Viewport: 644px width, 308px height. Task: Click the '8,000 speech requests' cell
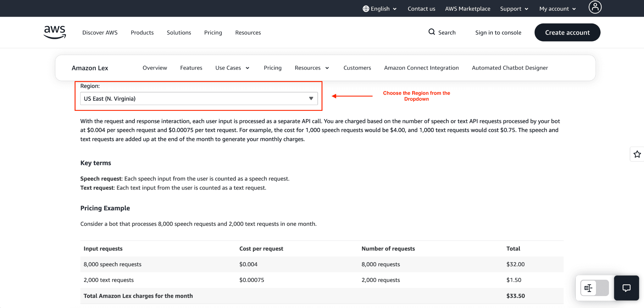coord(113,264)
